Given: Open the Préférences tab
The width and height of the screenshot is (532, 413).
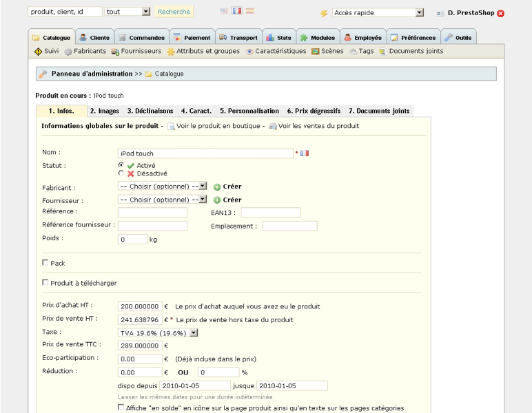Looking at the screenshot, I should tap(413, 38).
